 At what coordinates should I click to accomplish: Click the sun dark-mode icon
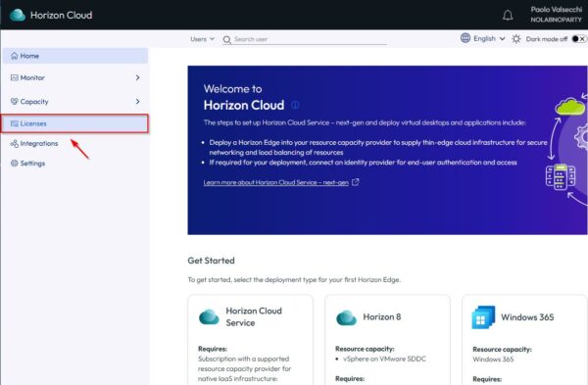coord(516,39)
